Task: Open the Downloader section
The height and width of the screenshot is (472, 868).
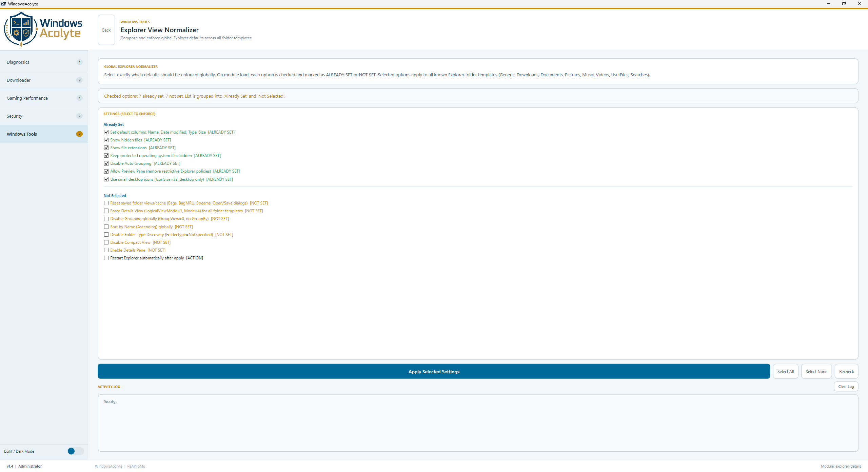Action: [44, 80]
